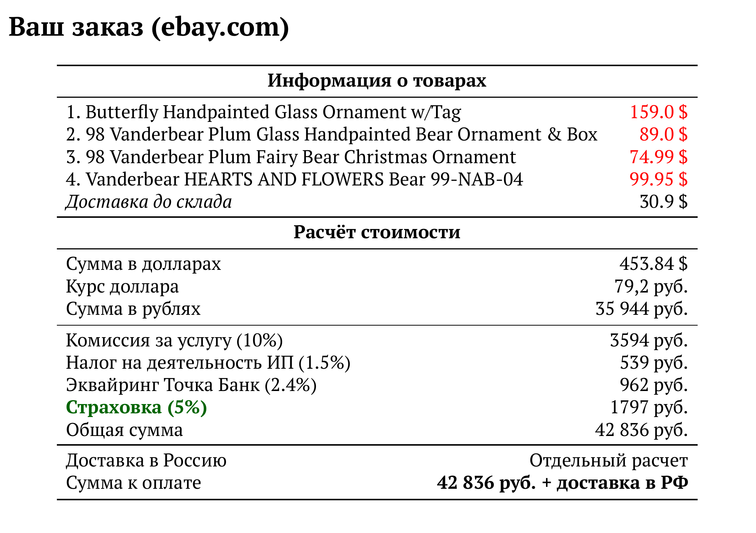Select the 'Эквайринг Точка Банк (2.4%)' row
Screen dimensions: 756x533
[x=377, y=385]
